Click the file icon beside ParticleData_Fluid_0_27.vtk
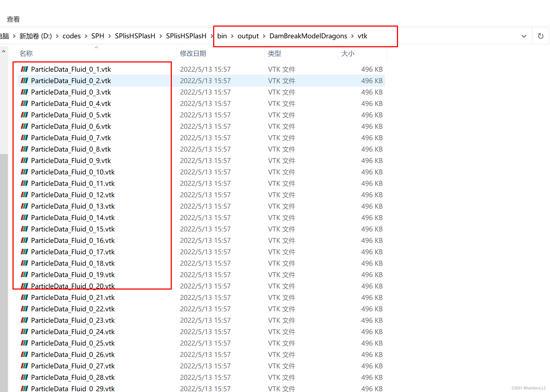 24,366
